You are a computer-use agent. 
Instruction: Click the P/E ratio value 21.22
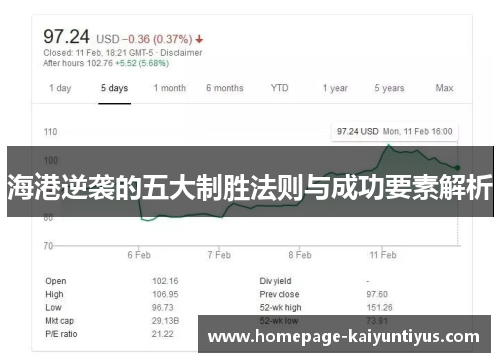163,334
